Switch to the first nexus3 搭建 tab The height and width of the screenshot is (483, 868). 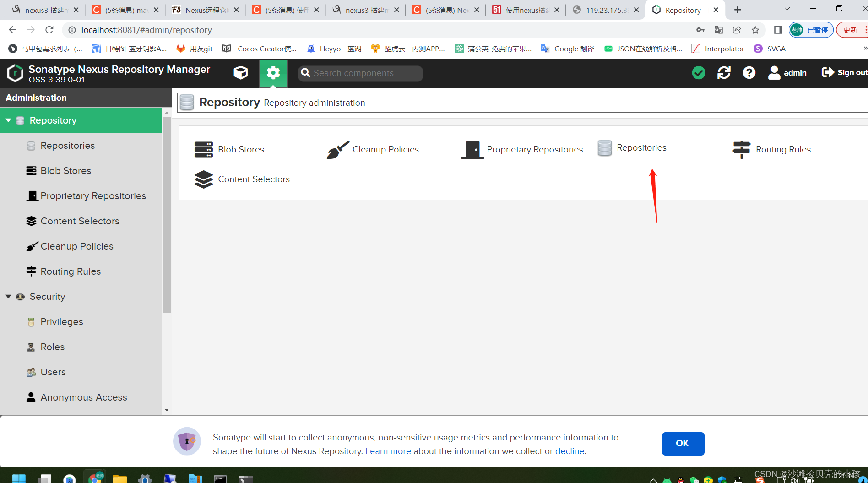click(x=45, y=10)
